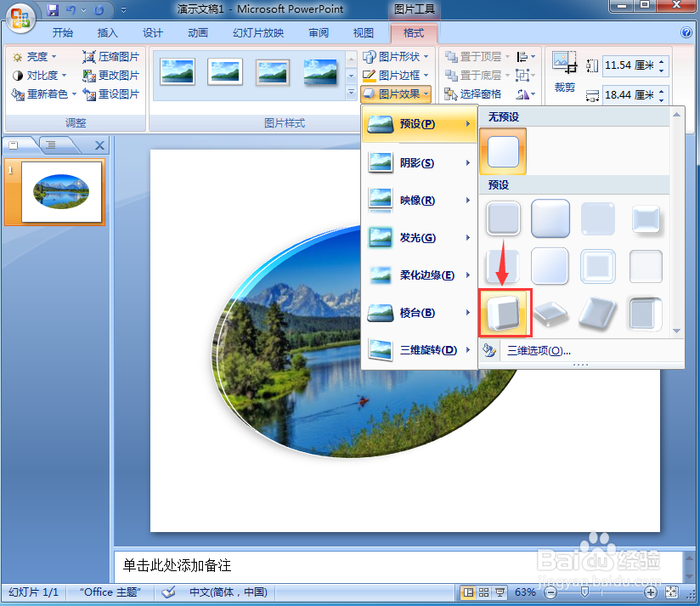The height and width of the screenshot is (606, 700).
Task: Apply the highlighted preset first in row three
Action: pos(505,313)
